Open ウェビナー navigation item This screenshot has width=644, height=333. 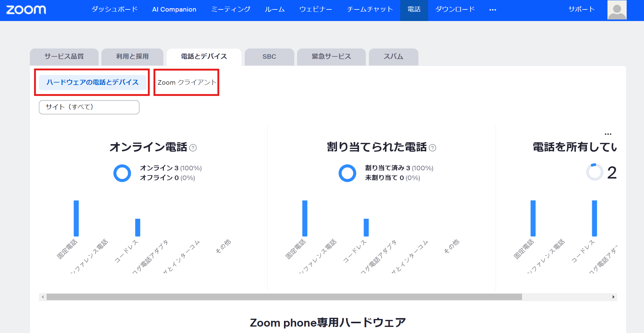tap(316, 9)
